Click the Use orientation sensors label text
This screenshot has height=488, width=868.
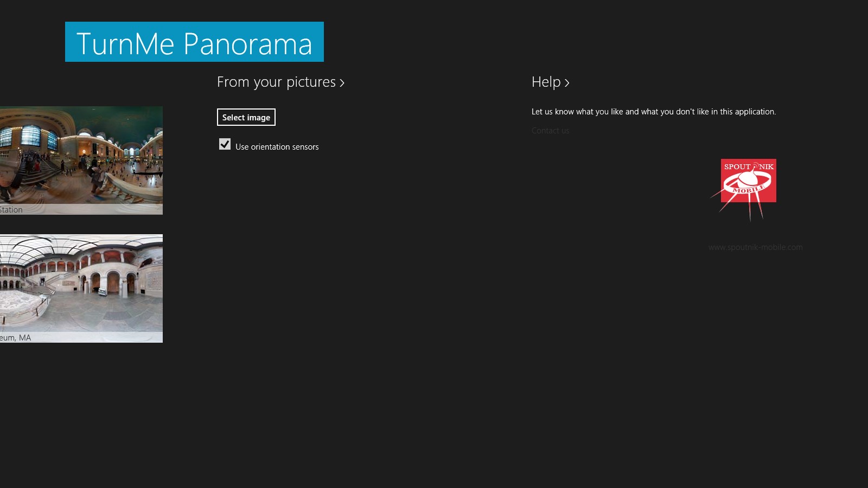pos(277,147)
